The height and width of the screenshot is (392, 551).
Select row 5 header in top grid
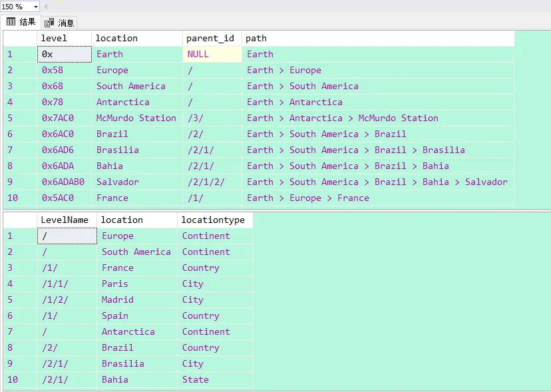pos(20,118)
